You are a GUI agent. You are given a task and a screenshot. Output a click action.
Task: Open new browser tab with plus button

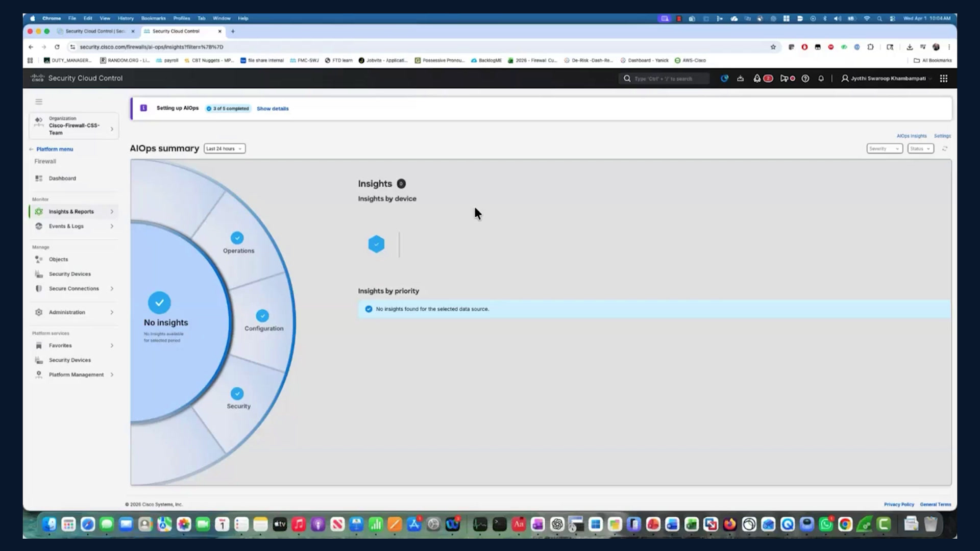click(233, 31)
